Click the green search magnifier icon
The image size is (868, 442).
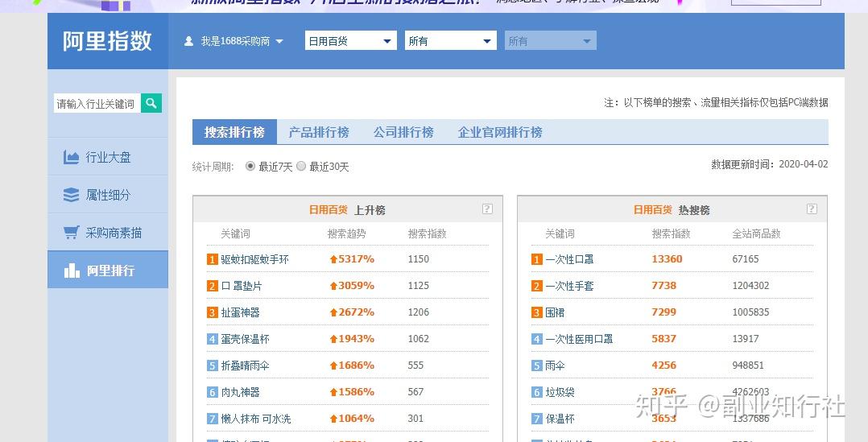click(151, 103)
